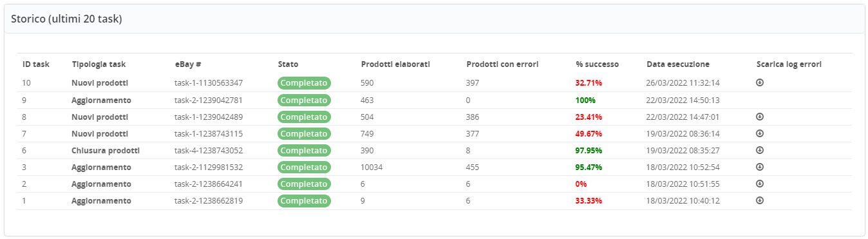Image resolution: width=868 pixels, height=239 pixels.
Task: Download error log for task 7
Action: pyautogui.click(x=760, y=133)
